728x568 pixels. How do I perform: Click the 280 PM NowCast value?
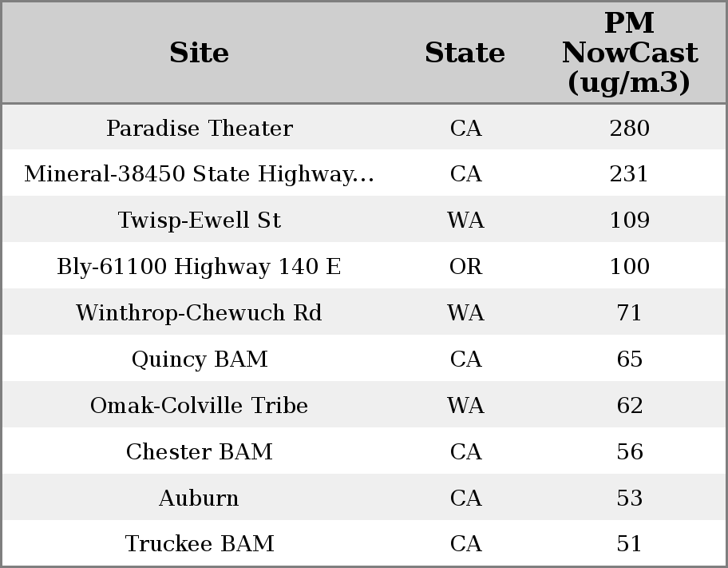[629, 129]
